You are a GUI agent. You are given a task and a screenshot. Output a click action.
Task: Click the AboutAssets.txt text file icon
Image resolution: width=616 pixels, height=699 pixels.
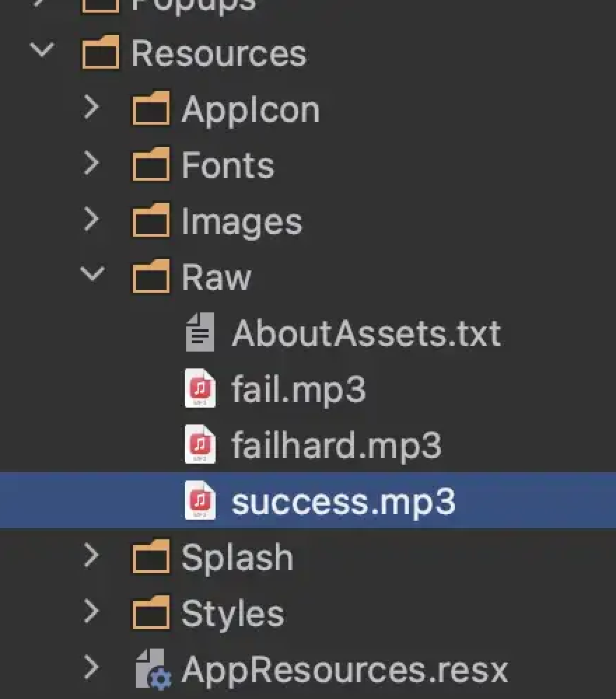click(x=200, y=333)
